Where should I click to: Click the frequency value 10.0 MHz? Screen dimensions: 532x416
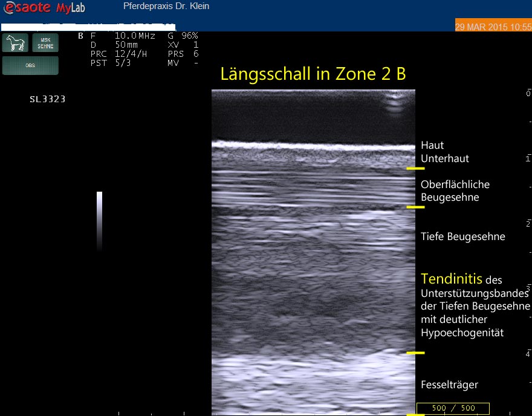click(x=134, y=36)
